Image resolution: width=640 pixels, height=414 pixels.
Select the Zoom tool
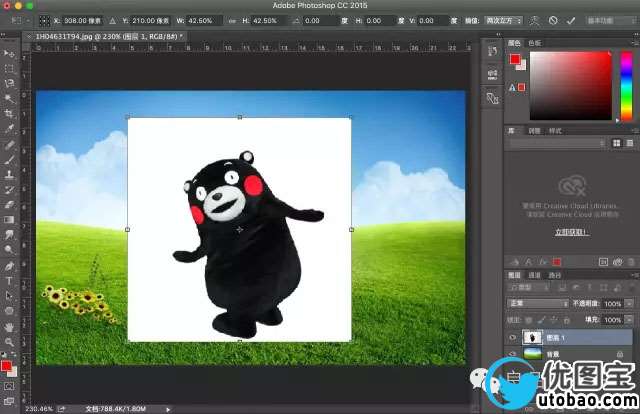[x=9, y=342]
